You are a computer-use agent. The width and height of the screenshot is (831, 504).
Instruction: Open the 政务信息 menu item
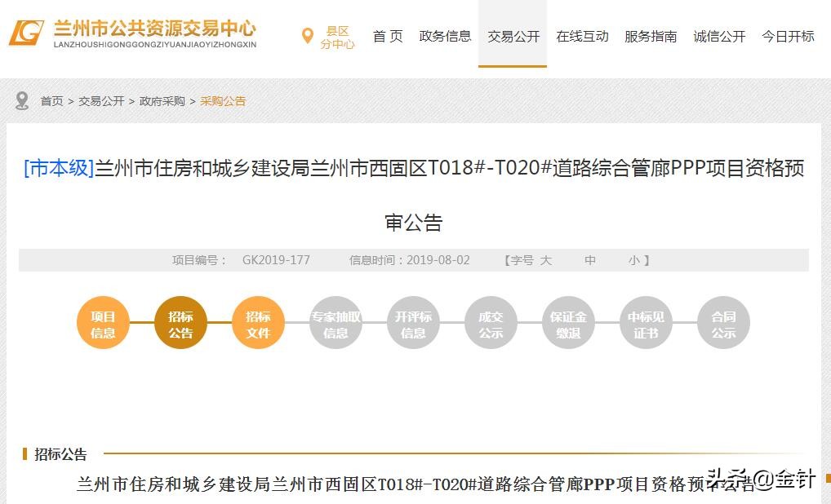tap(445, 36)
